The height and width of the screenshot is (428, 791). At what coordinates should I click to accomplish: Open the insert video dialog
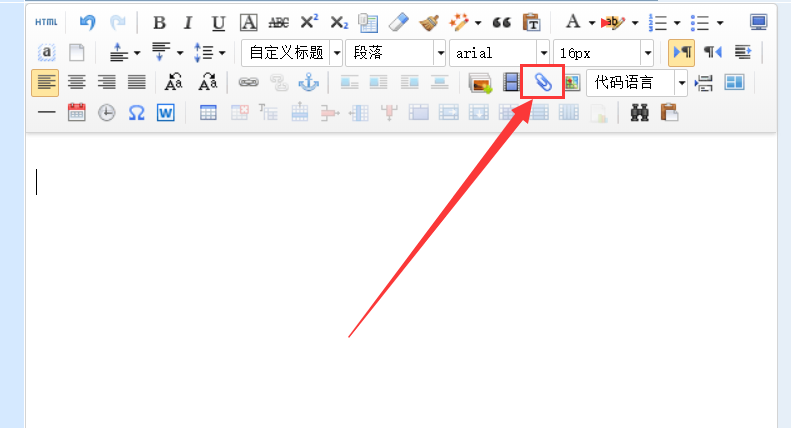[x=512, y=82]
